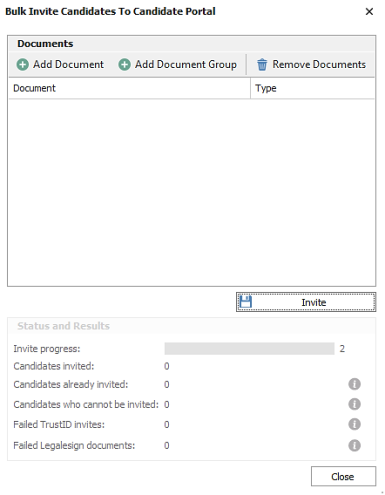Click the floppy disk icon on the Invite button
Image resolution: width=385 pixels, height=495 pixels.
click(x=246, y=302)
